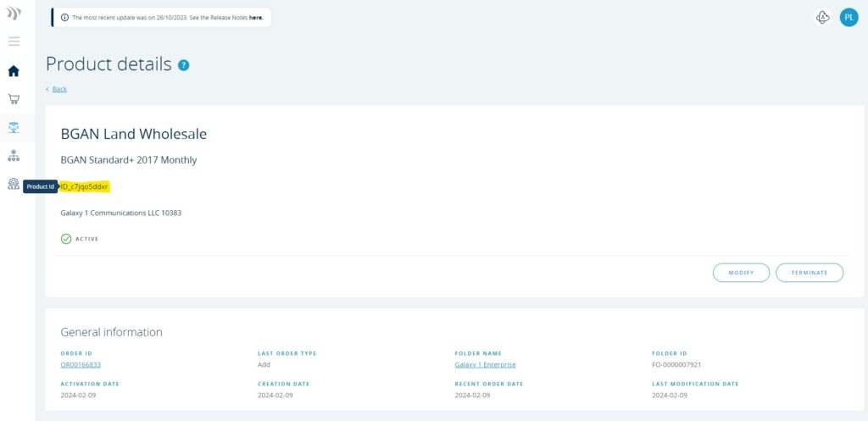Viewport: 868px width, 421px height.
Task: Click the logo at top of sidebar
Action: pos(14,14)
